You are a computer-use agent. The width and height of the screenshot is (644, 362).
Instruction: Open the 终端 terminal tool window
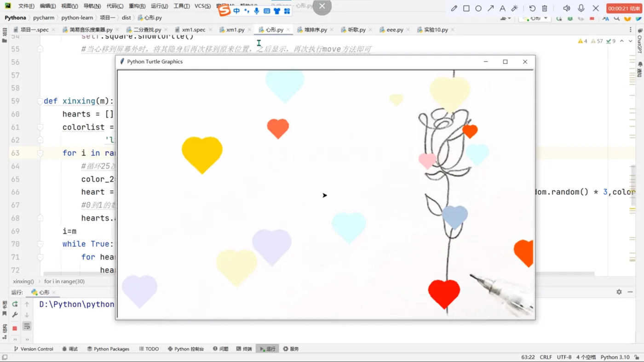(x=244, y=349)
